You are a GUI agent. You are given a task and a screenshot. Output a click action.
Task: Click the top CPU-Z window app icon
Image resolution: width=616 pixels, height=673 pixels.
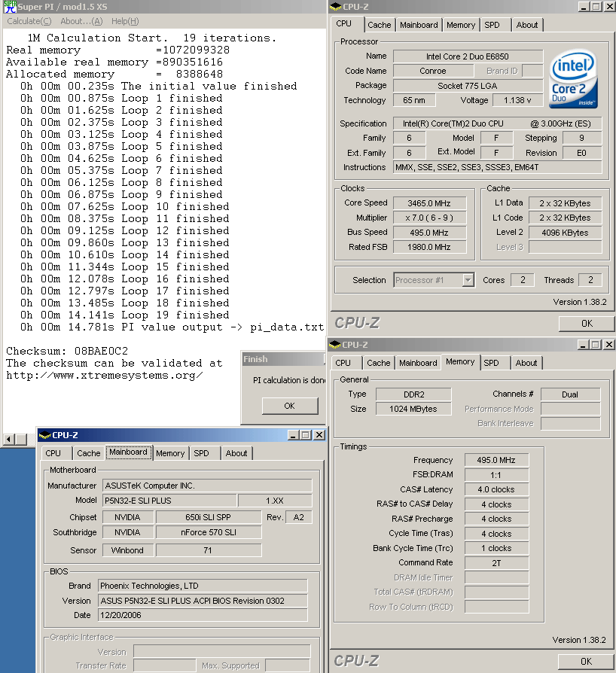pyautogui.click(x=335, y=7)
